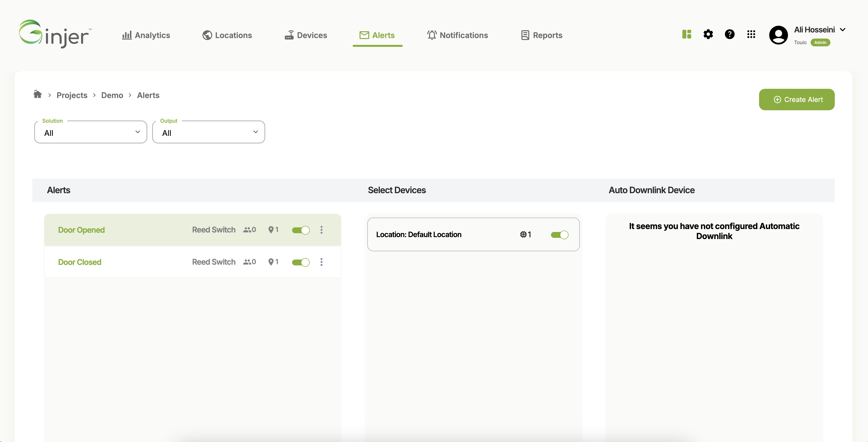
Task: Open Door Closed three-dot menu
Action: pyautogui.click(x=321, y=262)
